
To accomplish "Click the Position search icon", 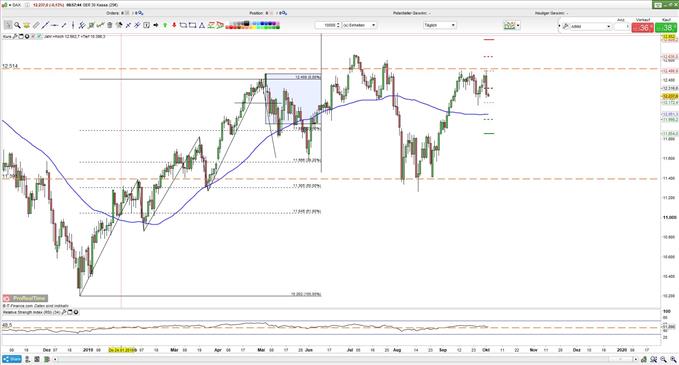I will click(284, 13).
